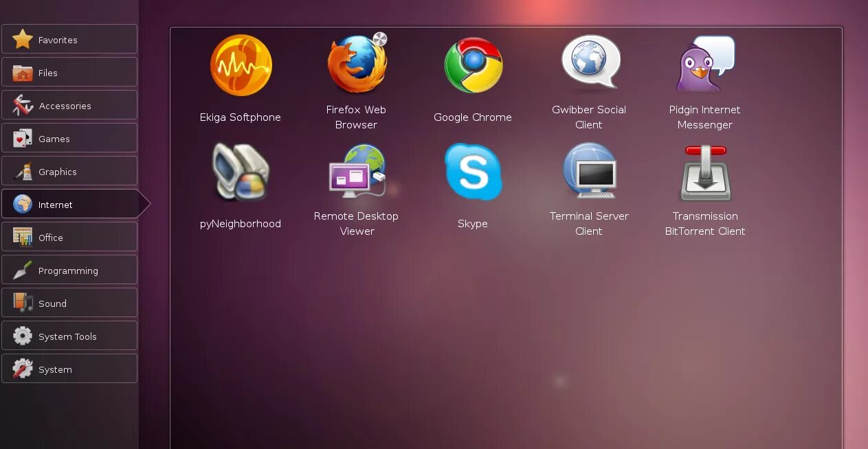Open Google Chrome icon
Screen dimensions: 868x449
(x=473, y=65)
